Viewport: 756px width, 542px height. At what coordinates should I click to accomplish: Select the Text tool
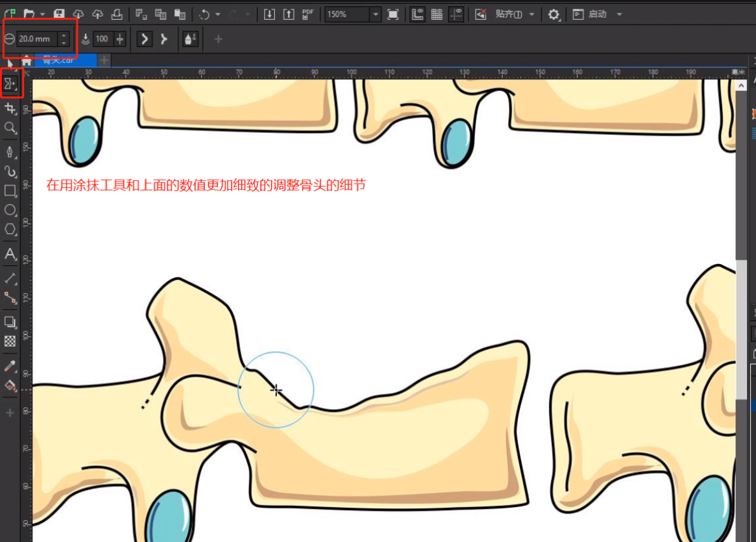tap(10, 253)
